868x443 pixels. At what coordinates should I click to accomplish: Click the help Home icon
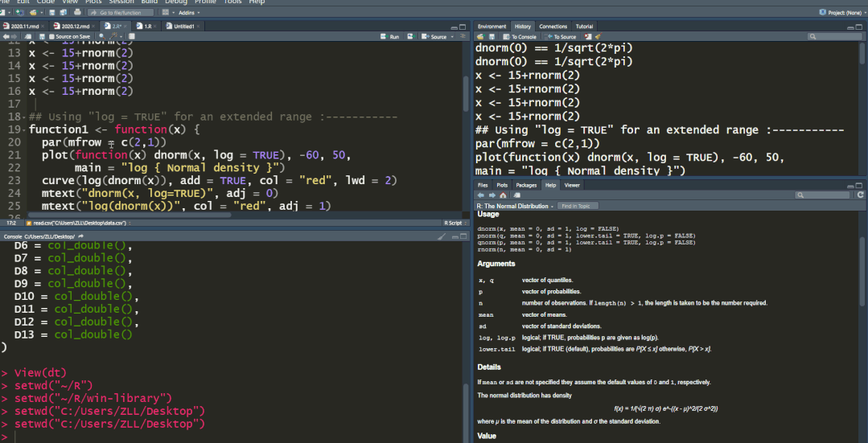[503, 195]
